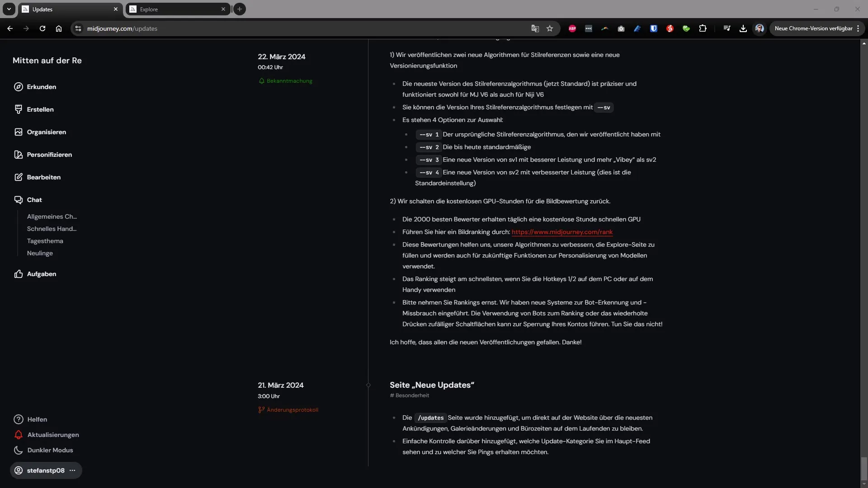The width and height of the screenshot is (868, 488).
Task: Click the Aktualisierungen bell icon
Action: [18, 435]
